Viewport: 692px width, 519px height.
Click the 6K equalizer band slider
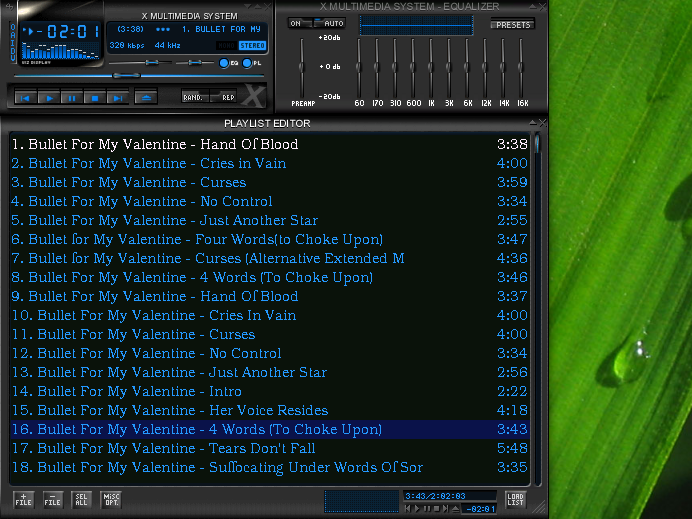[x=467, y=68]
